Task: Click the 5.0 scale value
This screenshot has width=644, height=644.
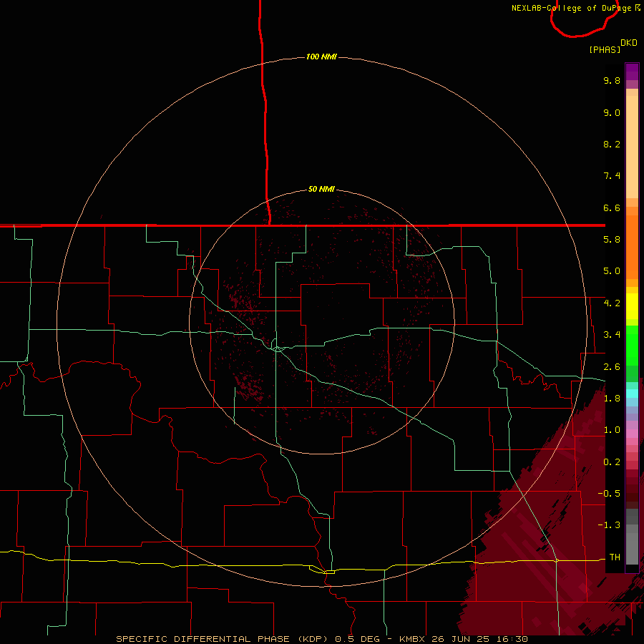Action: coord(612,271)
